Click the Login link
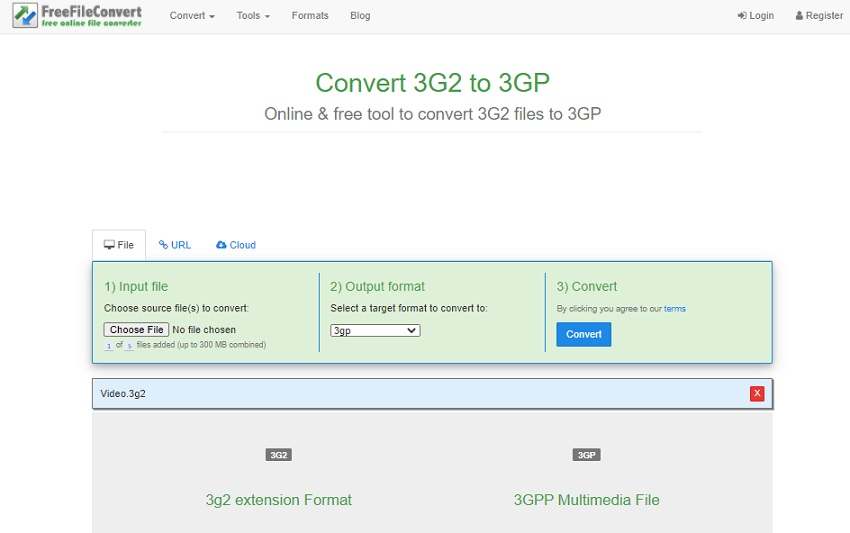This screenshot has width=850, height=533. point(756,16)
